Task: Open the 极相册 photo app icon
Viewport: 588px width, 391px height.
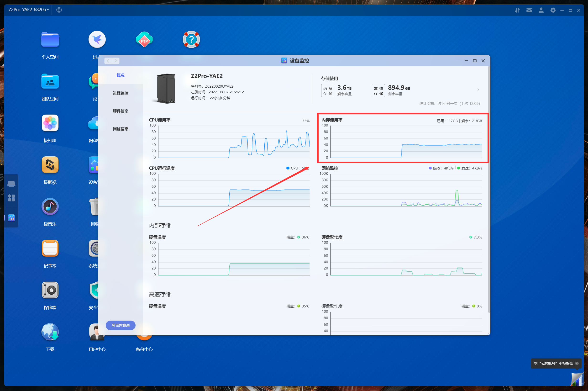Action: click(50, 123)
